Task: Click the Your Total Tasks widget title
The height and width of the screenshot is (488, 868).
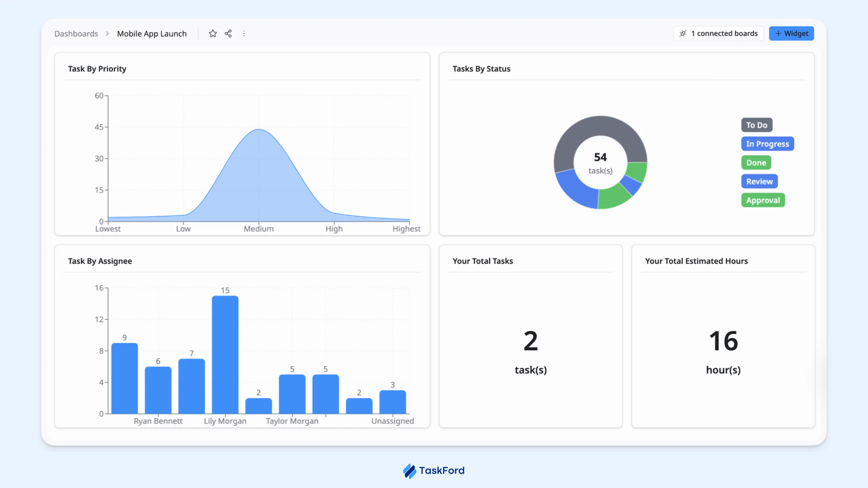Action: pyautogui.click(x=483, y=261)
